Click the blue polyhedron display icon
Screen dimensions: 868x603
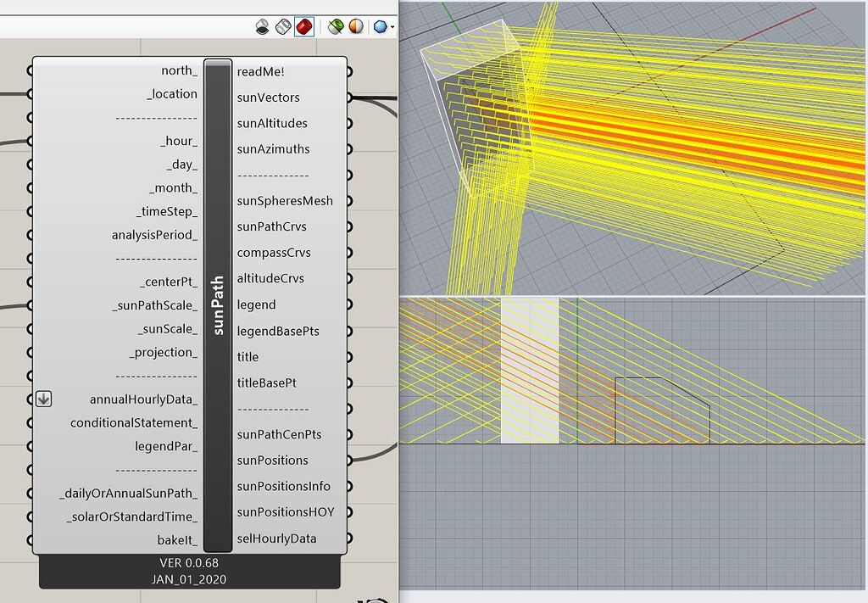coord(380,26)
